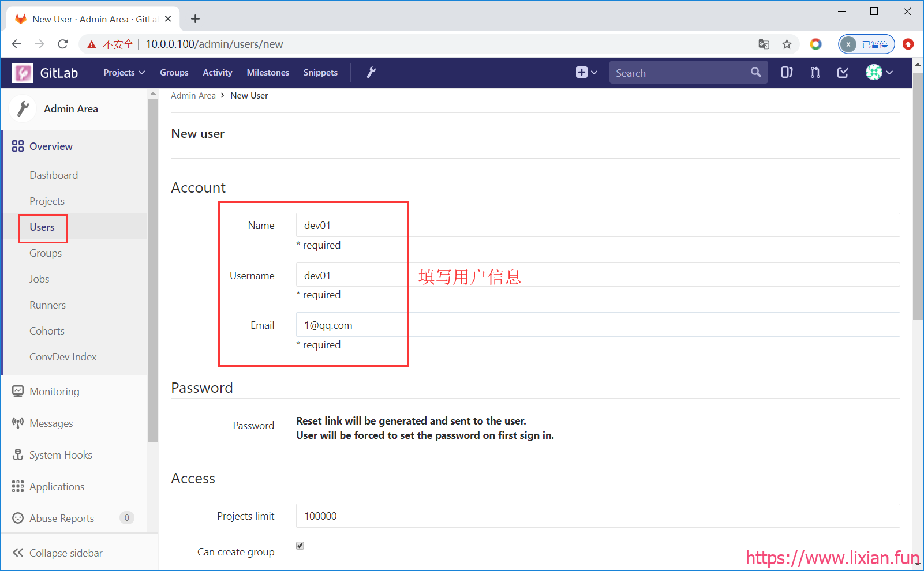
Task: Bookmark this page with star icon
Action: click(x=787, y=44)
